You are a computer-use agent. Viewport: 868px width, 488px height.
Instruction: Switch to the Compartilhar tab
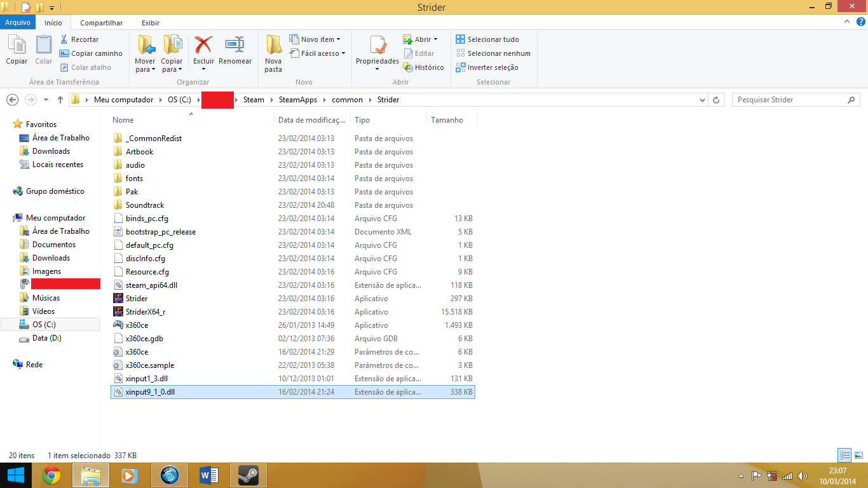click(102, 23)
